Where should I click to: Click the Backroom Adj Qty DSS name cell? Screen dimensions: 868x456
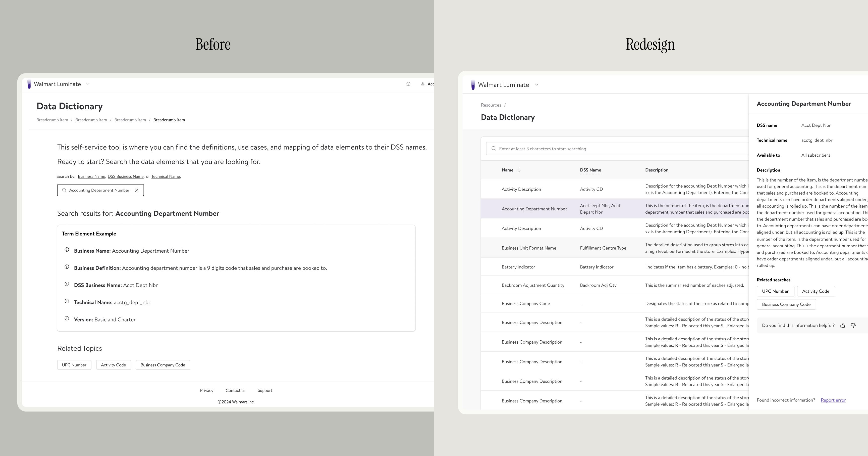pos(598,285)
